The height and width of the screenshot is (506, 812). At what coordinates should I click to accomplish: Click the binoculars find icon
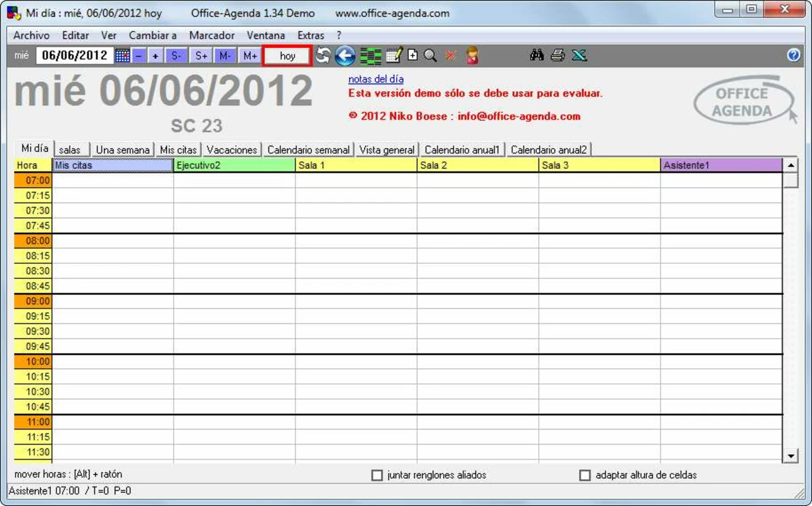(537, 56)
